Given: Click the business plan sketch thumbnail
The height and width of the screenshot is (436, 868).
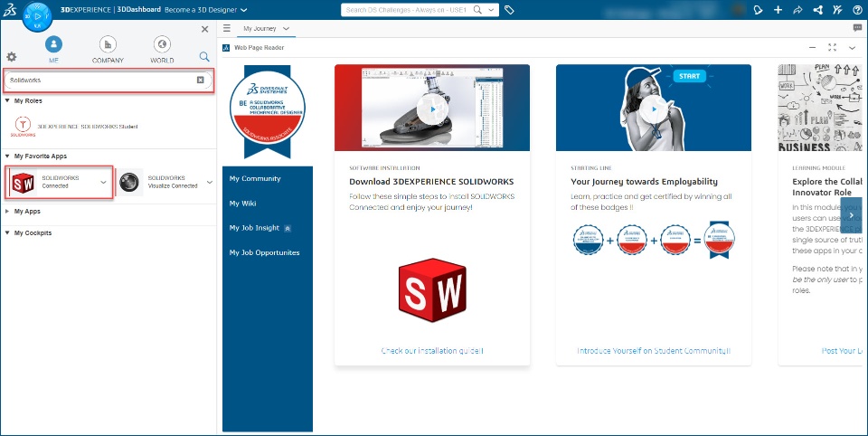Looking at the screenshot, I should pos(820,108).
